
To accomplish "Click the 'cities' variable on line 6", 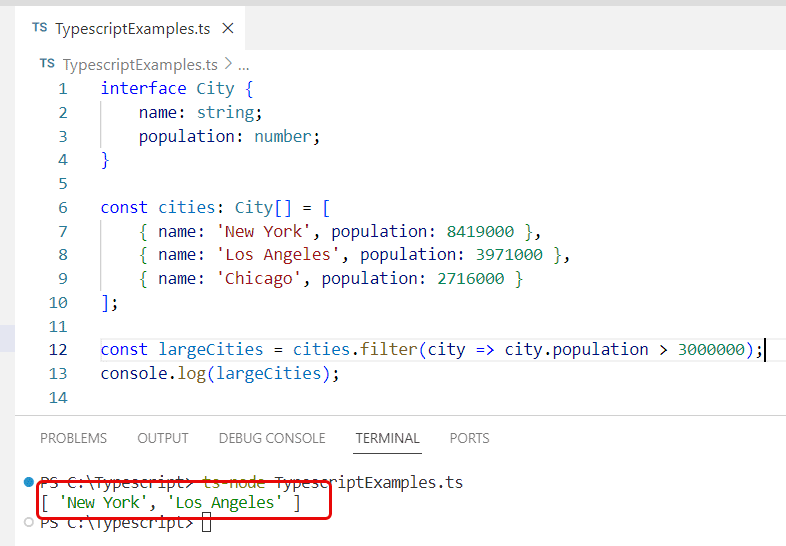I will pos(187,207).
